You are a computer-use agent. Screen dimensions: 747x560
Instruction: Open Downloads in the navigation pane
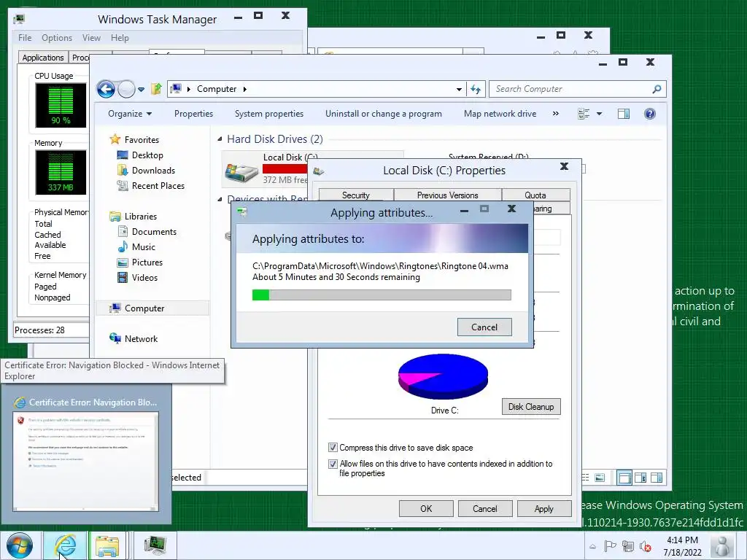click(x=153, y=171)
